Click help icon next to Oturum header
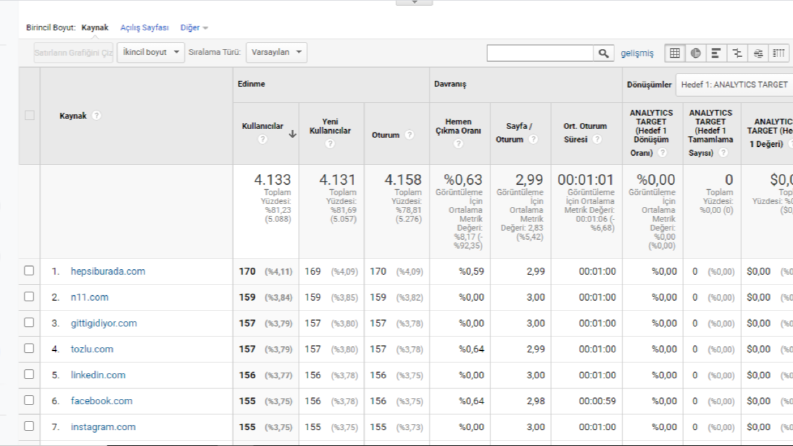Screen dimensions: 793x446 pos(409,135)
